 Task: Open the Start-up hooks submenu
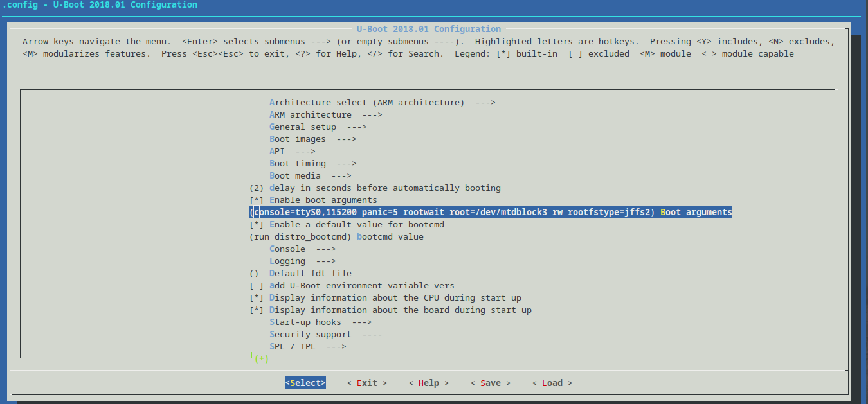tap(321, 322)
